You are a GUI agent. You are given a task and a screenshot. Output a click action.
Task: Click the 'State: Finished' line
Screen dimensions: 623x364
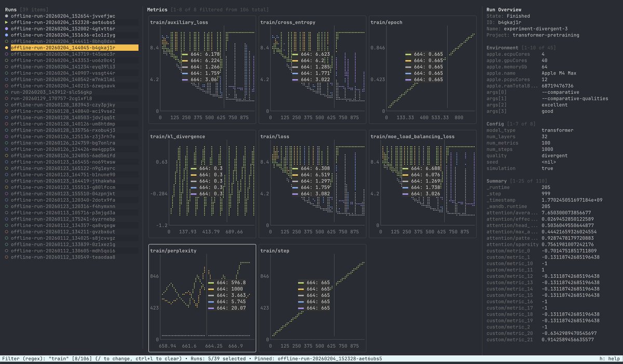tap(508, 16)
